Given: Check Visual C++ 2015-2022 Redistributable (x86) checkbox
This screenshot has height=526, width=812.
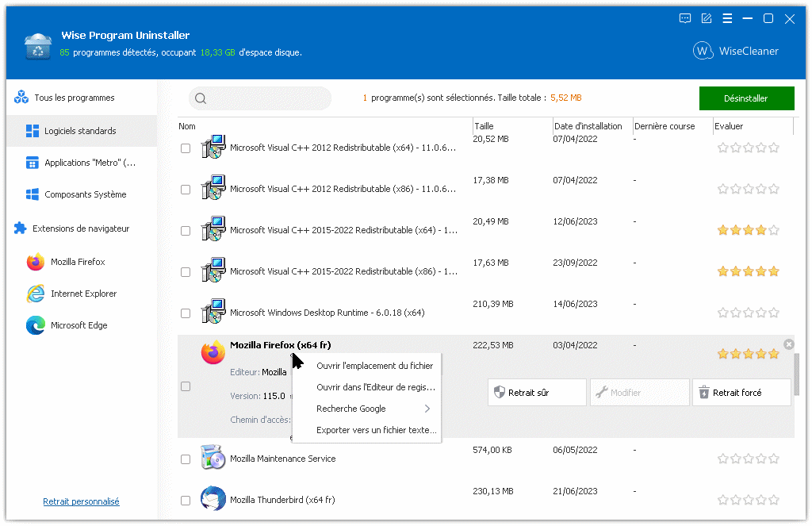Looking at the screenshot, I should coord(186,272).
